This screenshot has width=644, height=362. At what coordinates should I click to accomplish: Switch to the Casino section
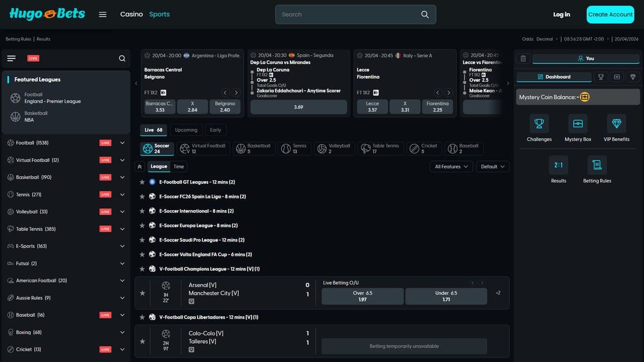click(x=131, y=14)
